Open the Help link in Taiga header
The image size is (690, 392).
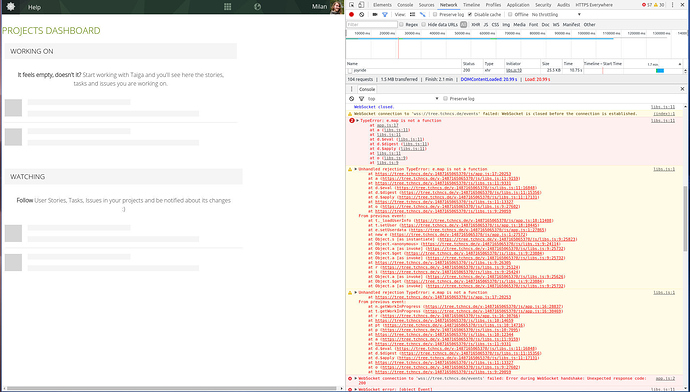pos(34,7)
